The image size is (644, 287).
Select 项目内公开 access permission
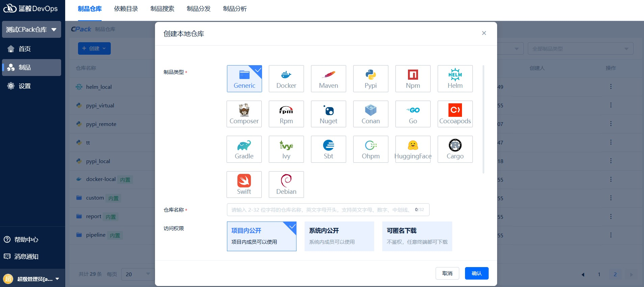tap(261, 236)
